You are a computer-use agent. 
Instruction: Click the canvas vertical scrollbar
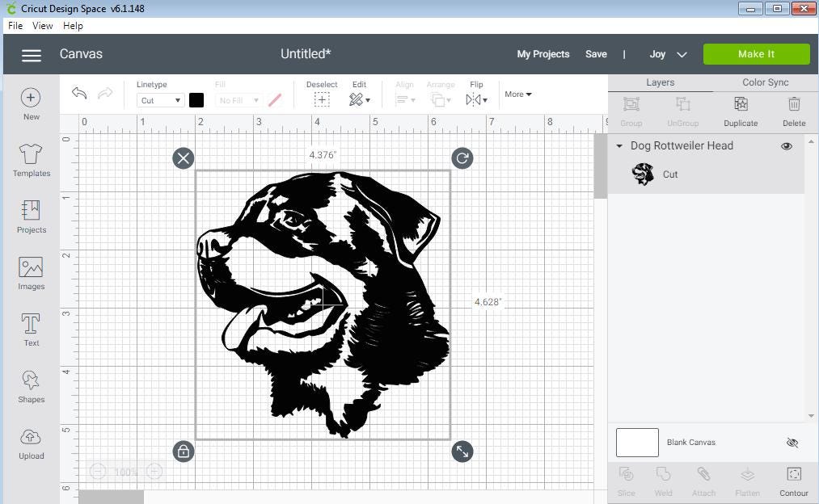click(x=600, y=166)
